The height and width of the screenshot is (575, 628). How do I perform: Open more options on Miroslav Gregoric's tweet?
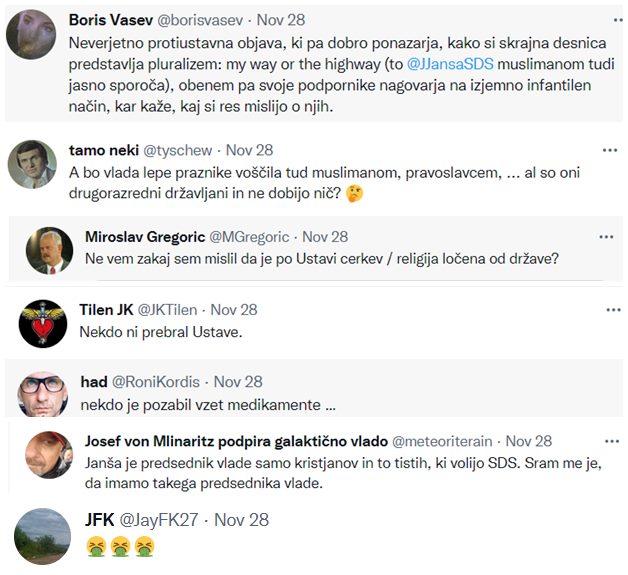(x=605, y=237)
